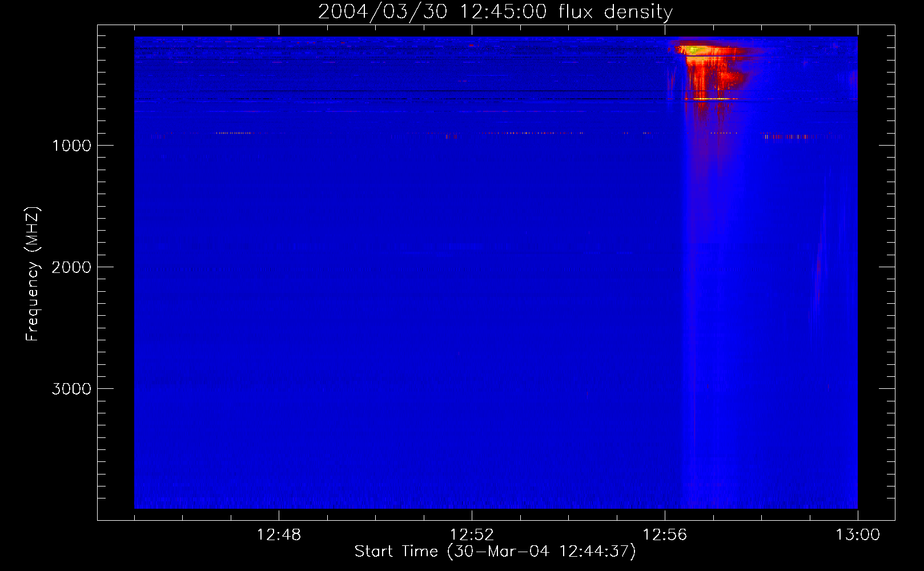Viewport: 924px width, 571px height.
Task: Click the 'Frequency (MHZ)' axis label
Action: click(x=33, y=274)
